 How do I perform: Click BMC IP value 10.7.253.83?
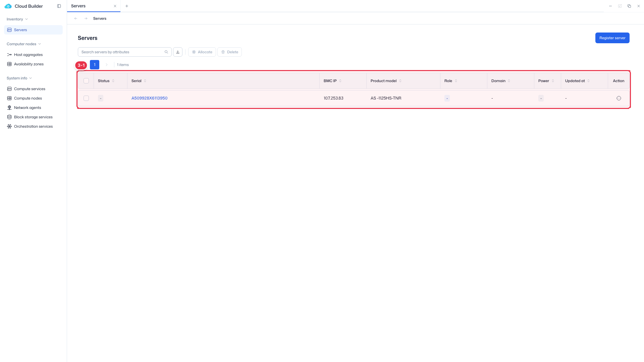(x=333, y=98)
